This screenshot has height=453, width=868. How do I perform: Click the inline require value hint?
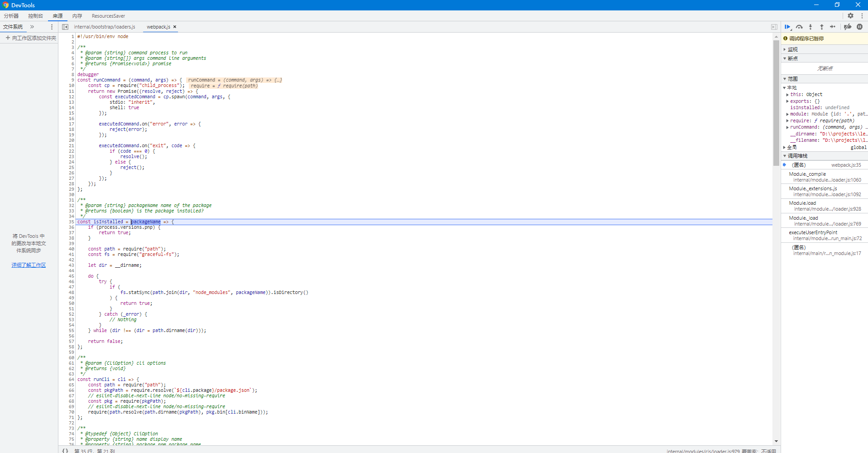[224, 86]
